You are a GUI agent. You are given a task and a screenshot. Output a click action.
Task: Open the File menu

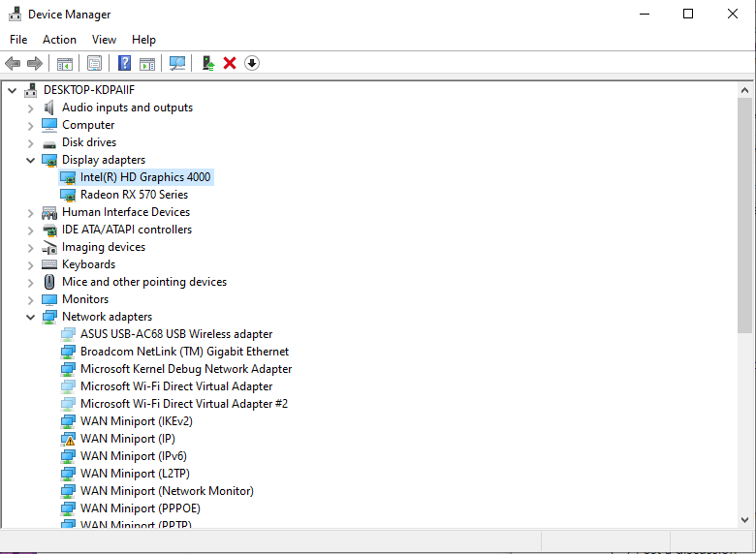pyautogui.click(x=18, y=40)
